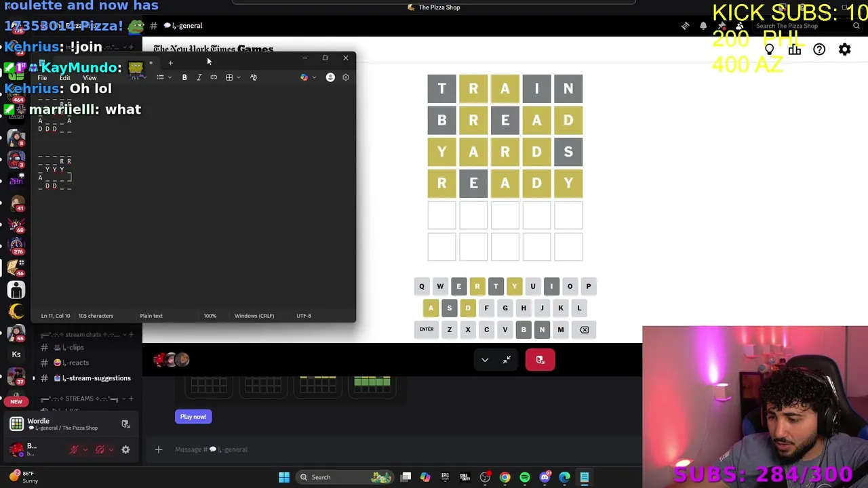The image size is (868, 488).
Task: Open Discord user settings gear
Action: tap(125, 449)
